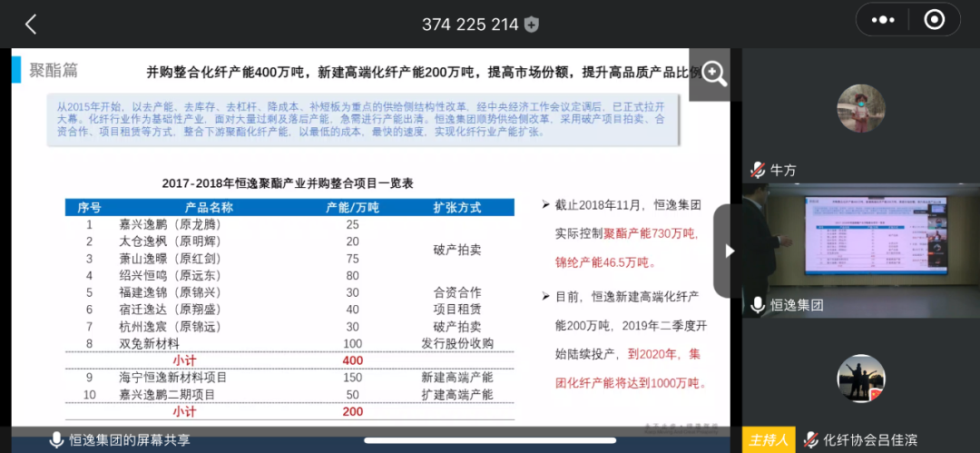The width and height of the screenshot is (980, 453).
Task: Collapse participant panel using the arrow handle
Action: point(728,251)
